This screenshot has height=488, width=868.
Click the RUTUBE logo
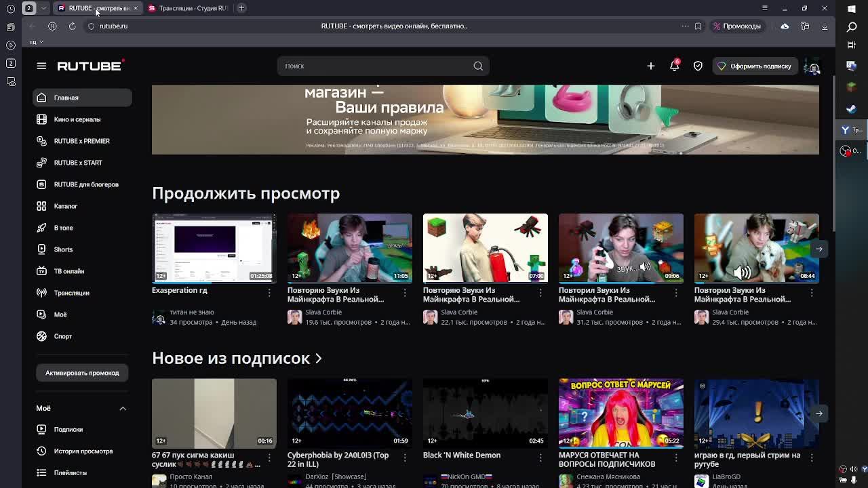(x=90, y=66)
